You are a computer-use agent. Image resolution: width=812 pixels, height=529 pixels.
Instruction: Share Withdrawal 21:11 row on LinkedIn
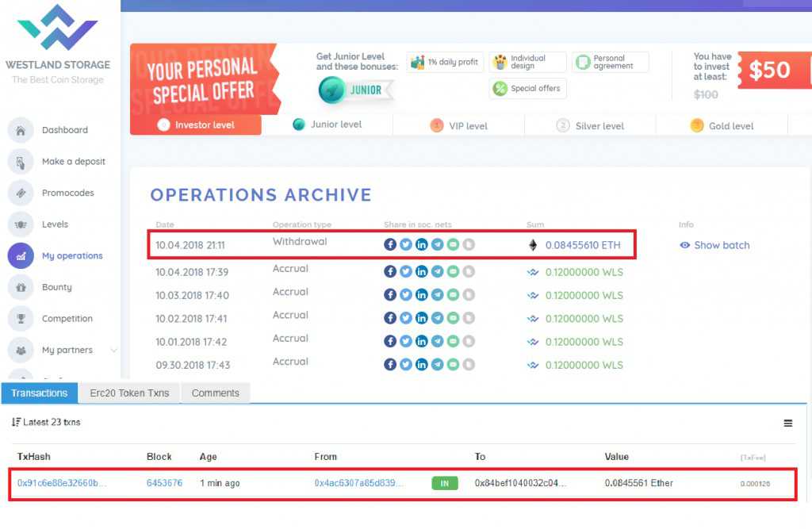pos(422,244)
